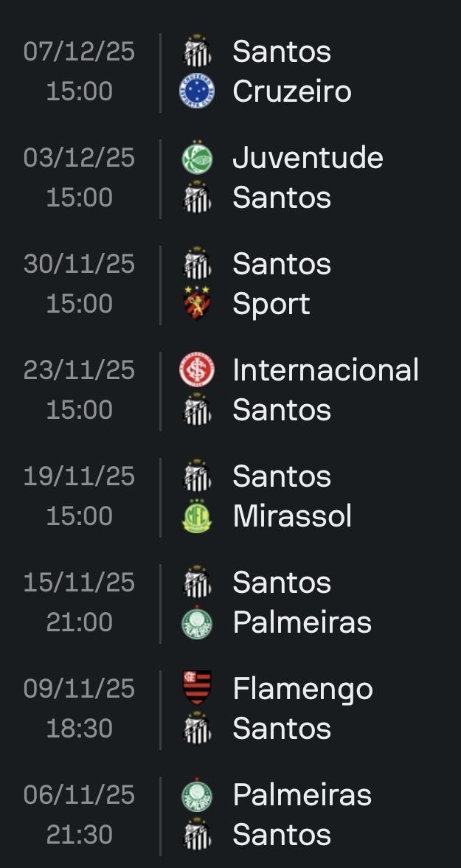Click Santos crest in 09/11/25 match

pyautogui.click(x=196, y=729)
